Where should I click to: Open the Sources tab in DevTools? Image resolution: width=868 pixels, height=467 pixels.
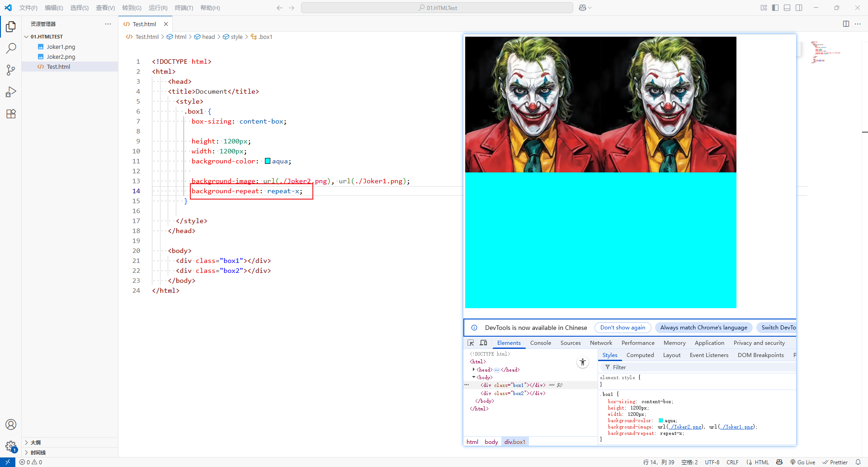pos(571,343)
